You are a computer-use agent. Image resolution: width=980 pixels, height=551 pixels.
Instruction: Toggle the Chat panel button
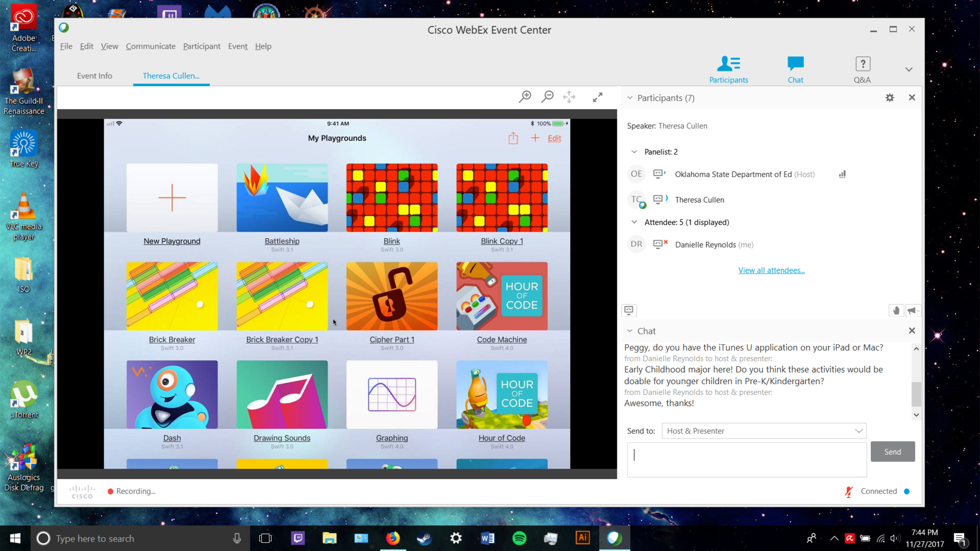click(795, 69)
